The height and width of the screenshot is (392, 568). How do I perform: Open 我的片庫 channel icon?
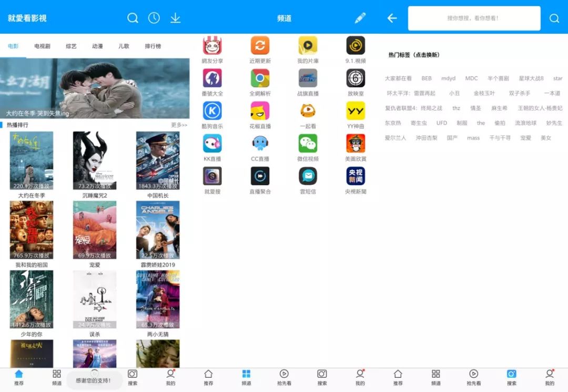pyautogui.click(x=308, y=45)
